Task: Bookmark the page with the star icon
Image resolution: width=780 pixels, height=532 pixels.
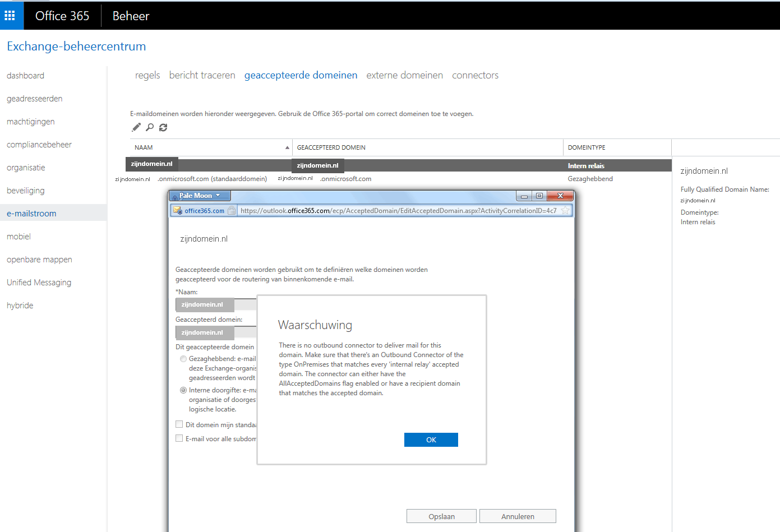Action: coord(565,211)
